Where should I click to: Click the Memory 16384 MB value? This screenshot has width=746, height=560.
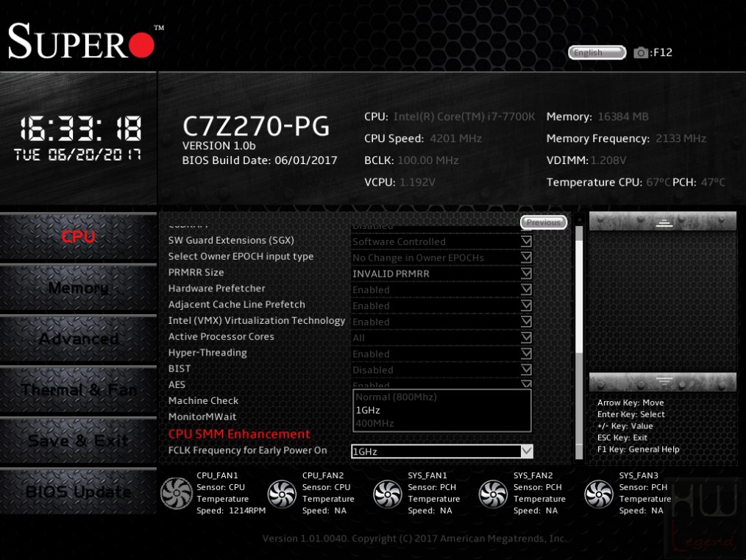pos(623,116)
